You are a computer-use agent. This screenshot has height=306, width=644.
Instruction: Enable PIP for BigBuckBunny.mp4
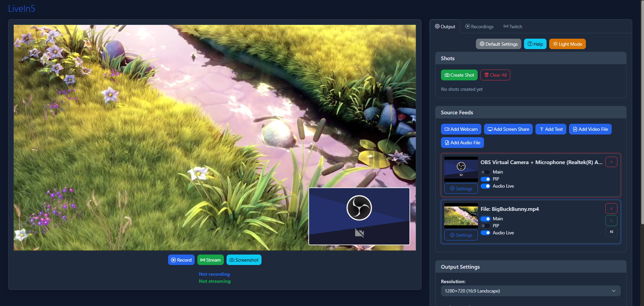click(x=485, y=226)
